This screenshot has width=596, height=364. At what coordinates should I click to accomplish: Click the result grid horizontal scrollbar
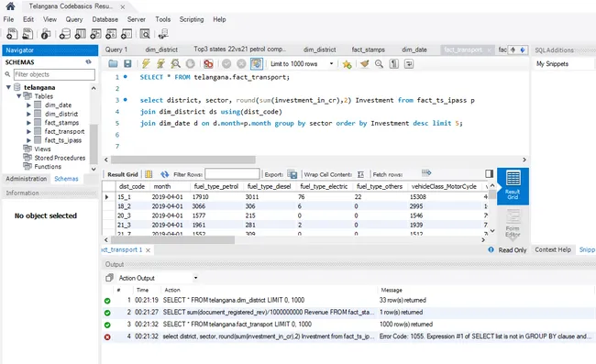pos(172,239)
